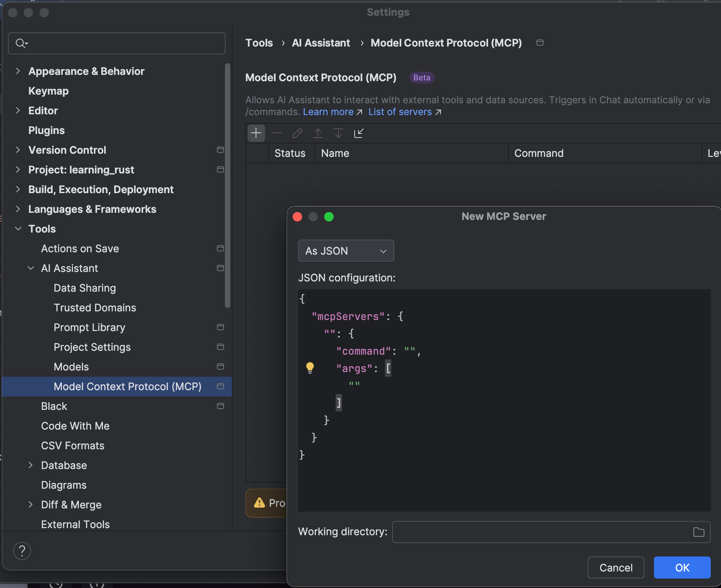721x588 pixels.
Task: Expand the Diff & Merge node
Action: coord(30,504)
